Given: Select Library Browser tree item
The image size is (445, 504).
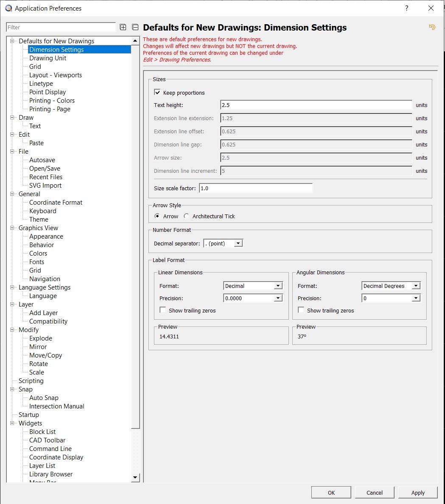Looking at the screenshot, I should (51, 474).
